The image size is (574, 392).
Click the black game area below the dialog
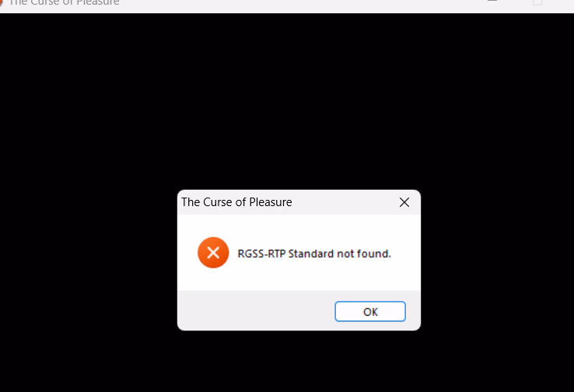(287, 362)
